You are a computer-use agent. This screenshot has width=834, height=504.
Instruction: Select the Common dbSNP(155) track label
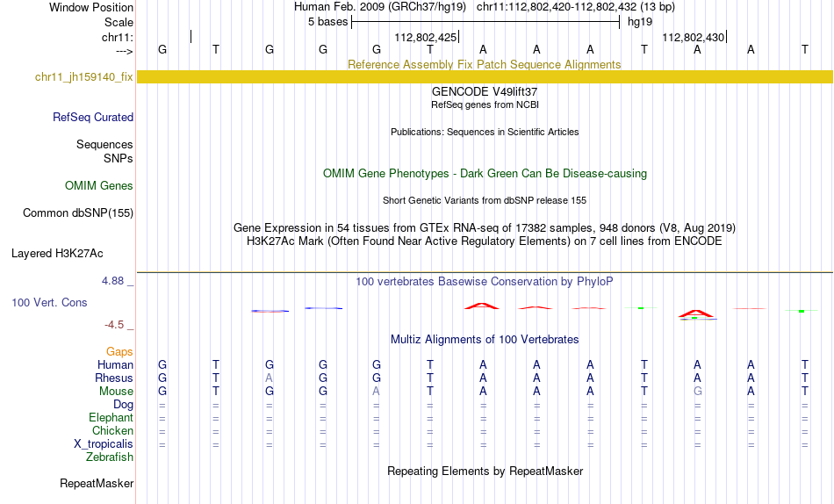click(77, 212)
